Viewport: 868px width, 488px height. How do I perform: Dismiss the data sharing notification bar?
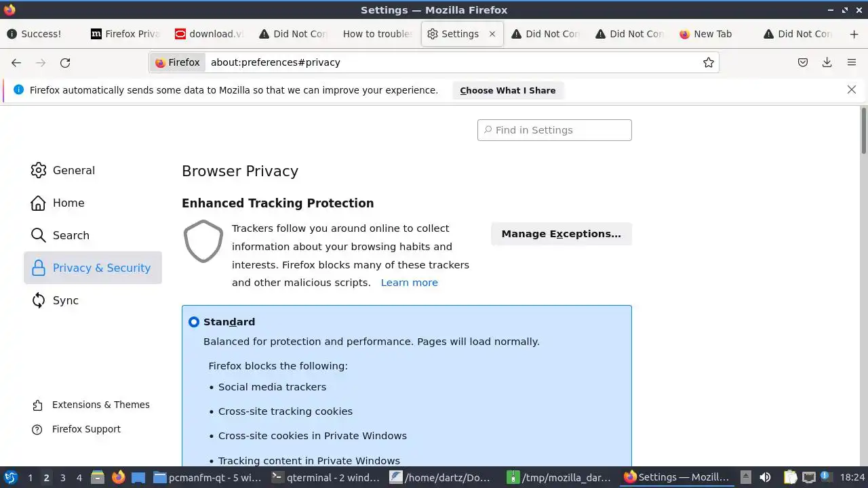852,89
